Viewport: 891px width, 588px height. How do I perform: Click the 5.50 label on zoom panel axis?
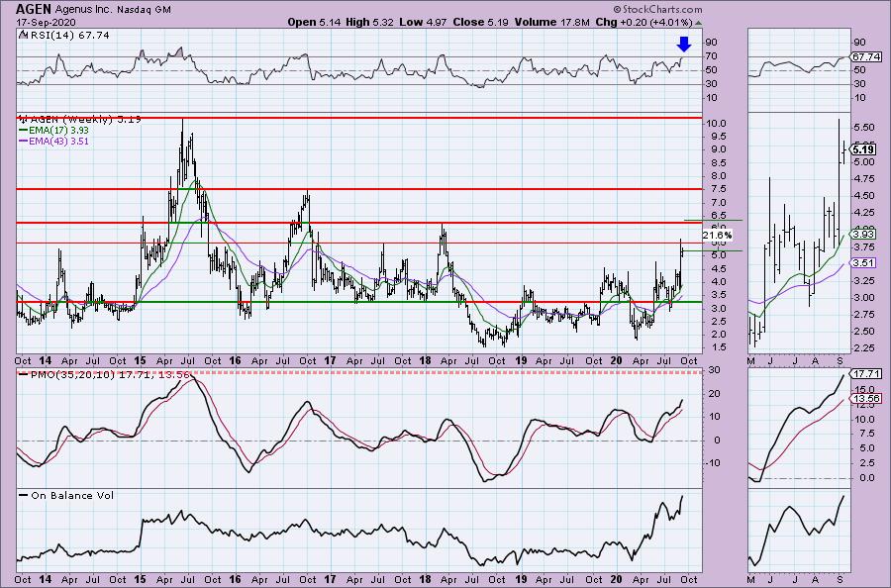[x=864, y=128]
